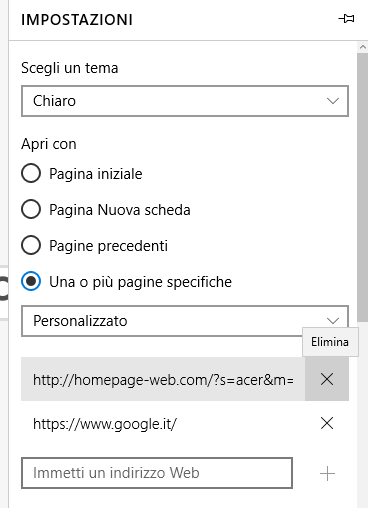Pin the Impostazioni panel open
This screenshot has height=508, width=368.
pos(346,19)
